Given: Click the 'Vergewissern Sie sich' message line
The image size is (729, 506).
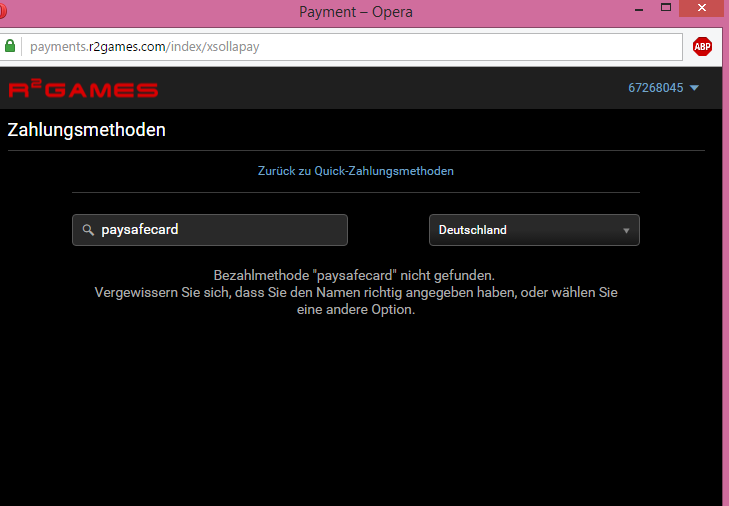Looking at the screenshot, I should 355,292.
